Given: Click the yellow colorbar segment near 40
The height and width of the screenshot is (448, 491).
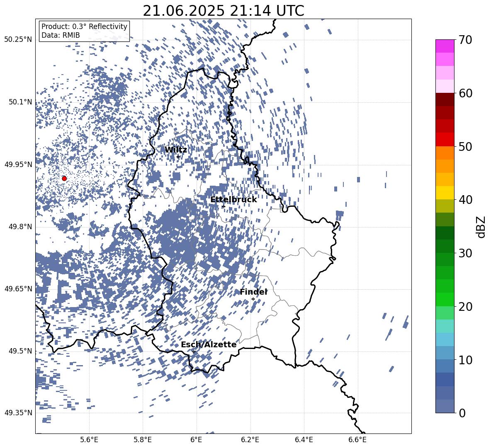Looking at the screenshot, I should [x=445, y=193].
